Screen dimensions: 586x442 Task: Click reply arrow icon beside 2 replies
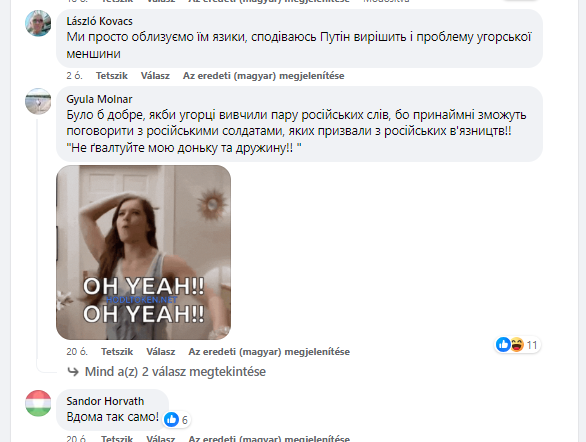73,372
